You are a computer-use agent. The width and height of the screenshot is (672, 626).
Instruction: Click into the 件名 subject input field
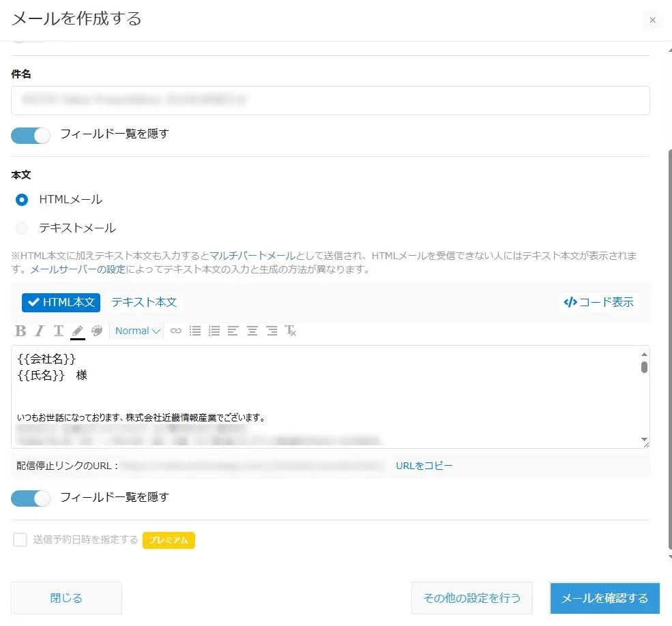(330, 100)
